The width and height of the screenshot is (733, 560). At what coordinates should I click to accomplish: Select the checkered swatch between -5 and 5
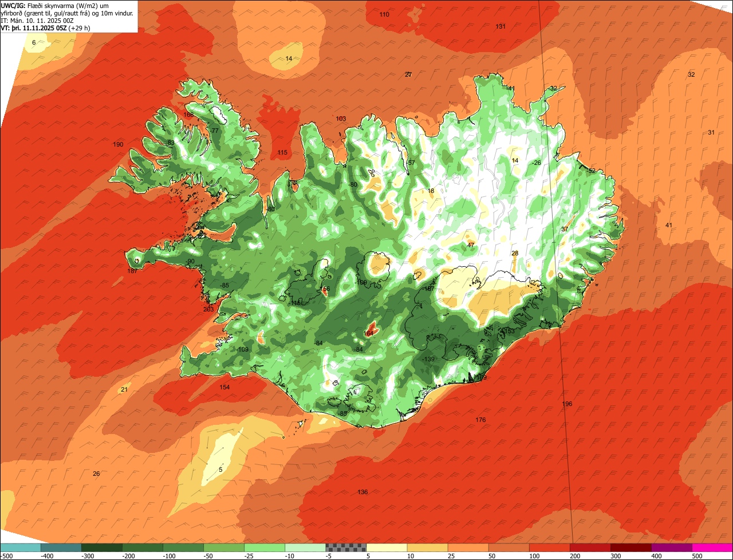click(346, 547)
